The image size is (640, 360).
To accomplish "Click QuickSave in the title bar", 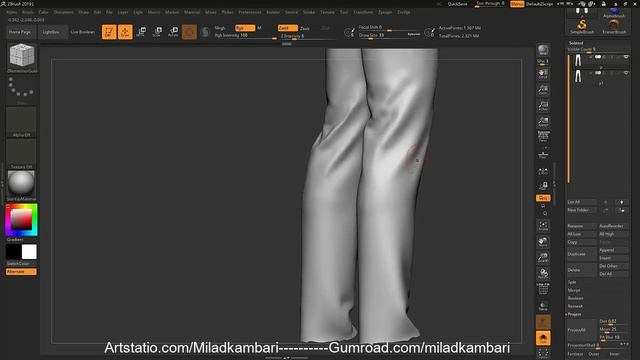I will coord(458,4).
